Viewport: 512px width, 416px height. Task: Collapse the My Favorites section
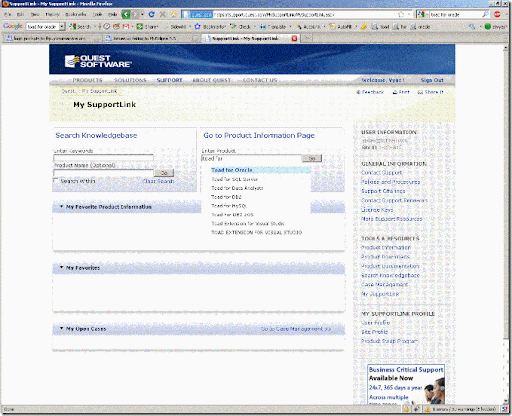[x=61, y=268]
